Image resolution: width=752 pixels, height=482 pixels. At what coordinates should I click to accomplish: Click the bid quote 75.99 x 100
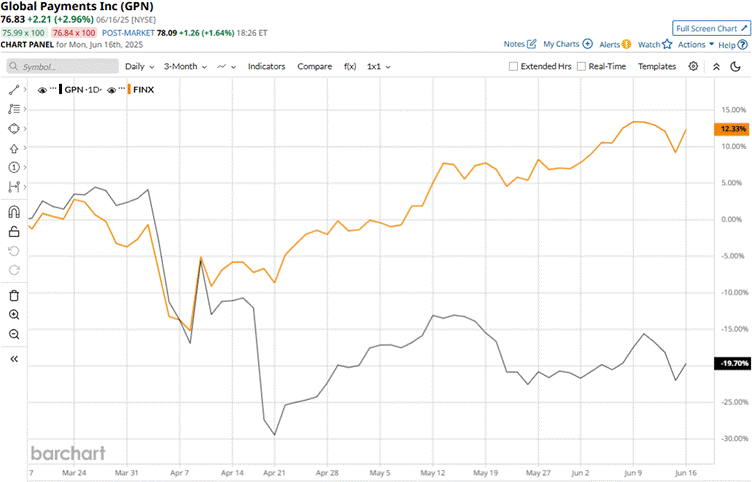(x=24, y=33)
